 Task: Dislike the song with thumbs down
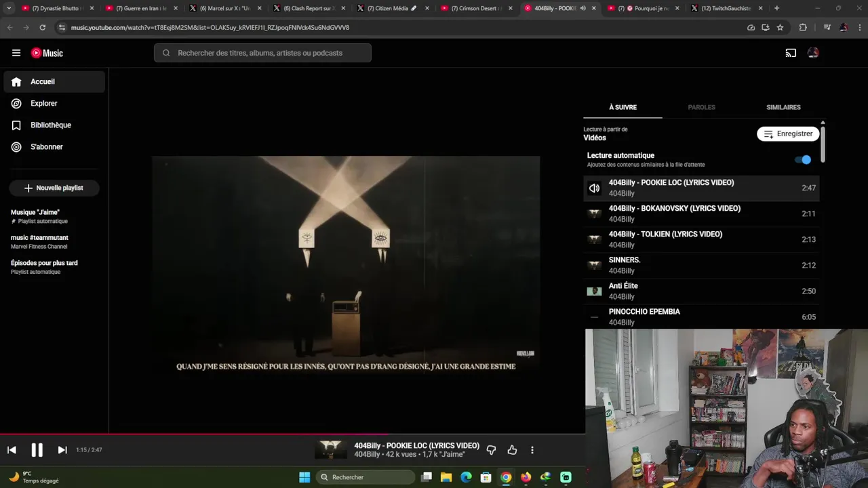(x=491, y=450)
